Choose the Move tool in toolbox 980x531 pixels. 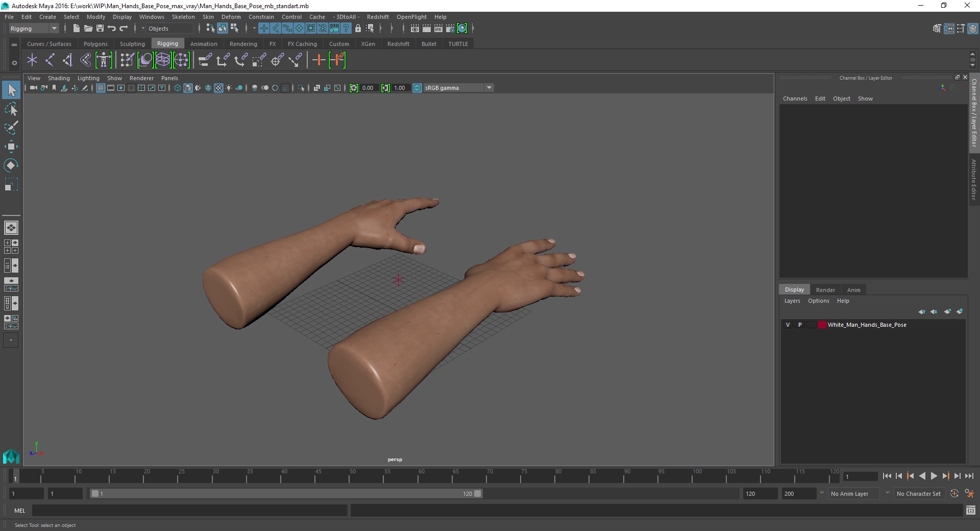point(11,147)
